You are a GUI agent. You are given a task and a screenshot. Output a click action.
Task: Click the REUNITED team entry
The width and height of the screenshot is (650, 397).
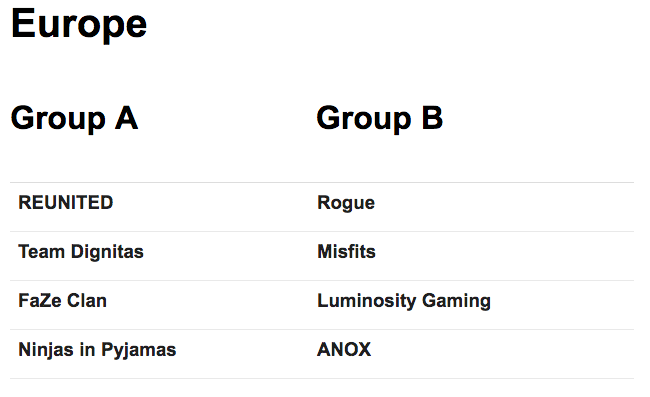pyautogui.click(x=65, y=203)
